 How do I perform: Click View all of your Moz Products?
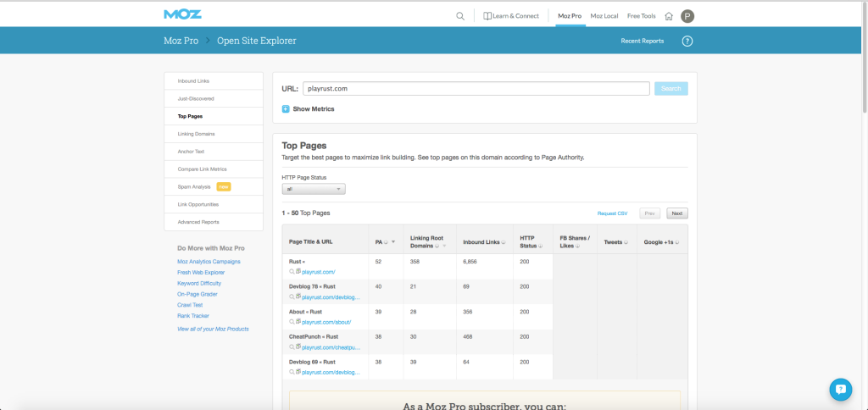[213, 329]
